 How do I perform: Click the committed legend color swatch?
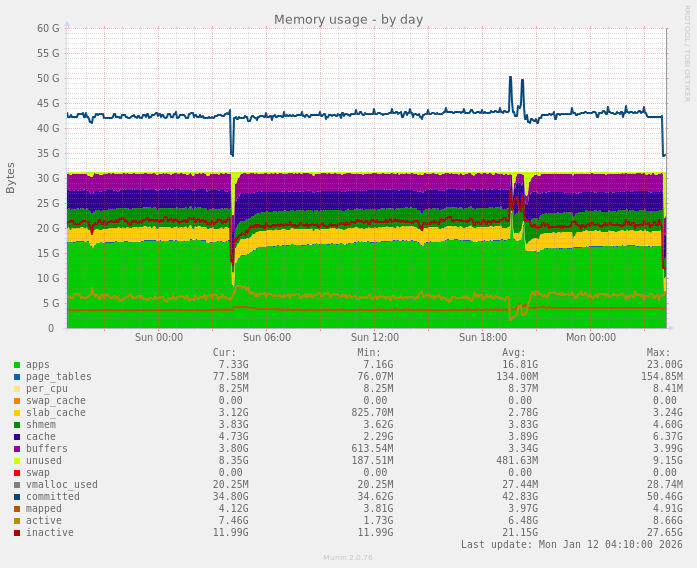(17, 497)
